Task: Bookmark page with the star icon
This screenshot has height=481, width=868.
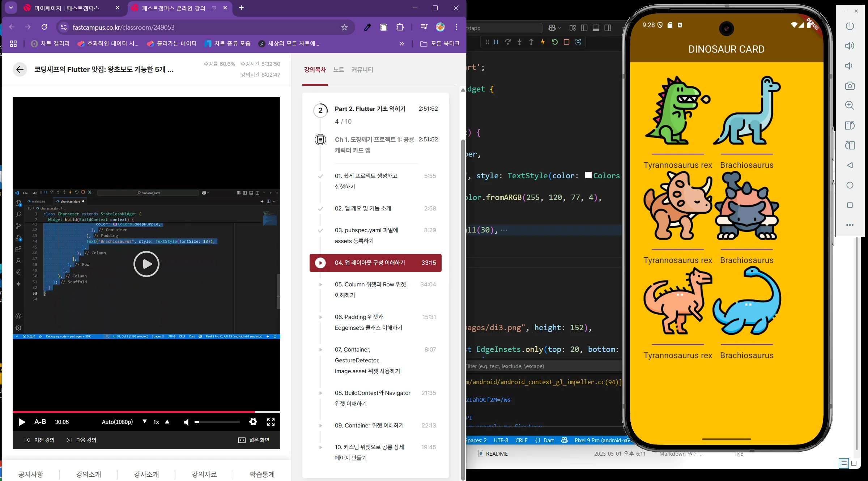Action: tap(344, 27)
